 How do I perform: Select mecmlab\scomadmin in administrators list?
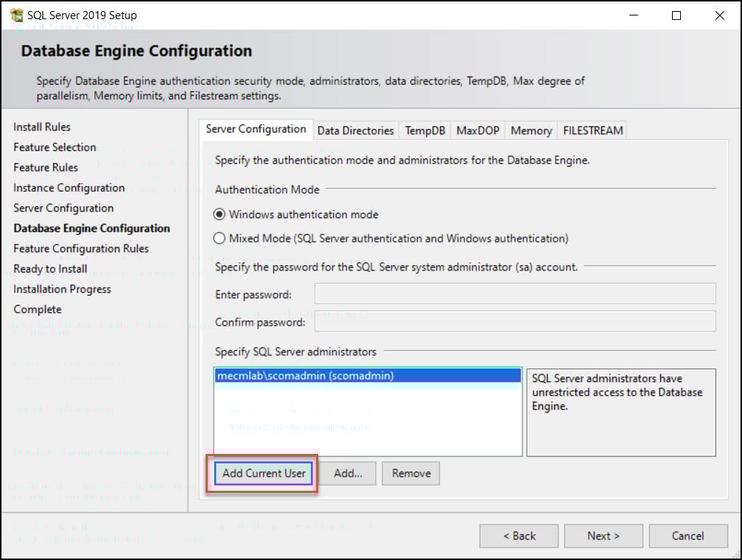[x=368, y=376]
